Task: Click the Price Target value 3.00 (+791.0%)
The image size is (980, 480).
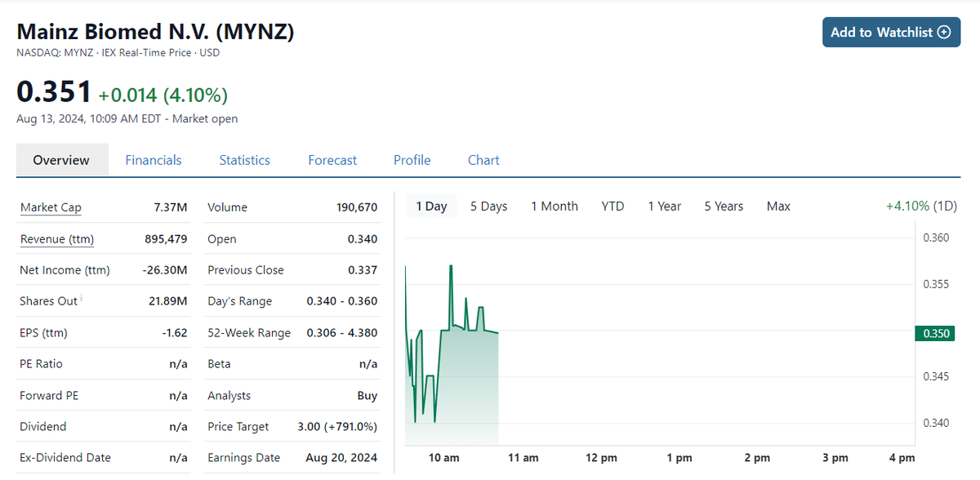Action: click(x=336, y=427)
